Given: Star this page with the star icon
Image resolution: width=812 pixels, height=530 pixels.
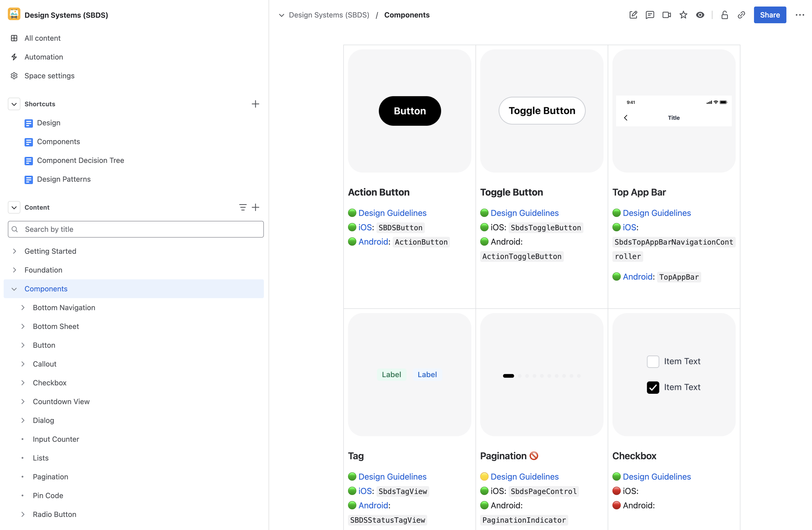Looking at the screenshot, I should 683,15.
